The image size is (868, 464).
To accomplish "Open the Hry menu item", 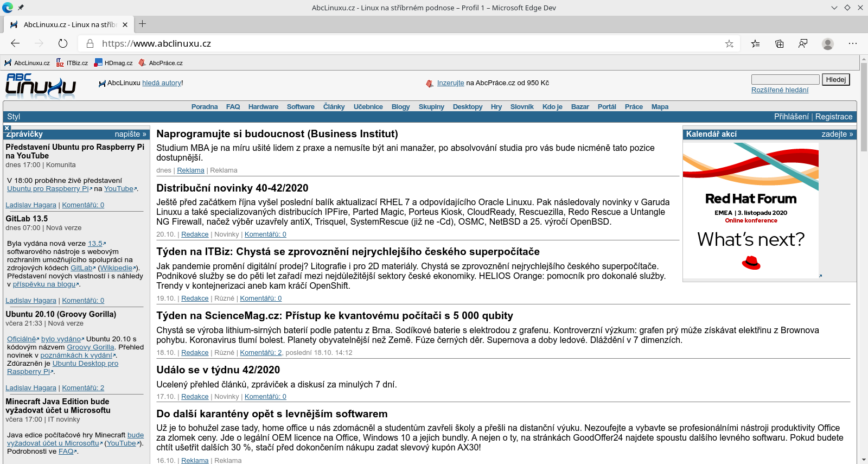I will coord(496,107).
